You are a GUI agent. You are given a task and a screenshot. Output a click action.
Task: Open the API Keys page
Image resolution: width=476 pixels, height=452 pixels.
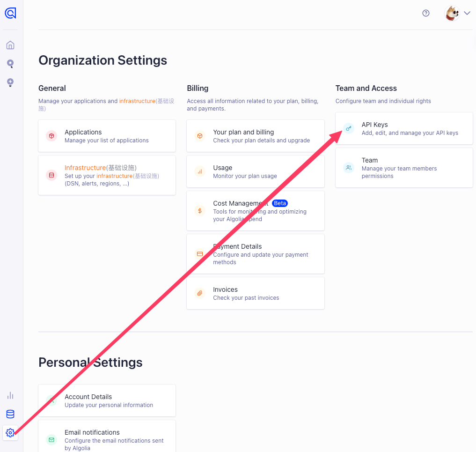click(x=404, y=128)
